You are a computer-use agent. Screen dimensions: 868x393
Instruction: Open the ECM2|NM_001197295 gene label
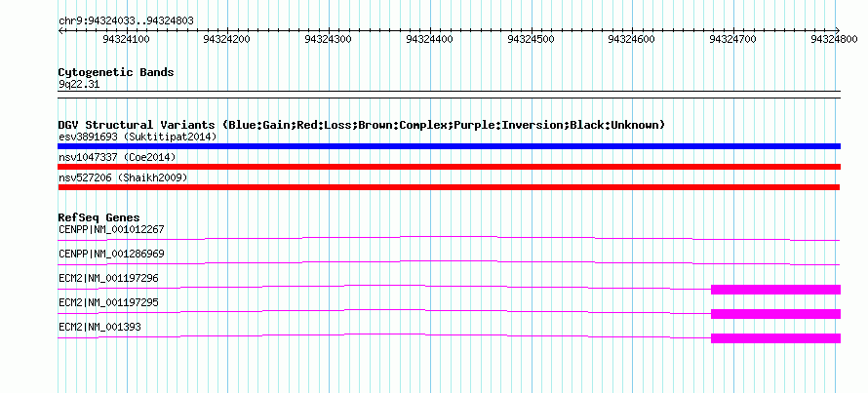[108, 302]
